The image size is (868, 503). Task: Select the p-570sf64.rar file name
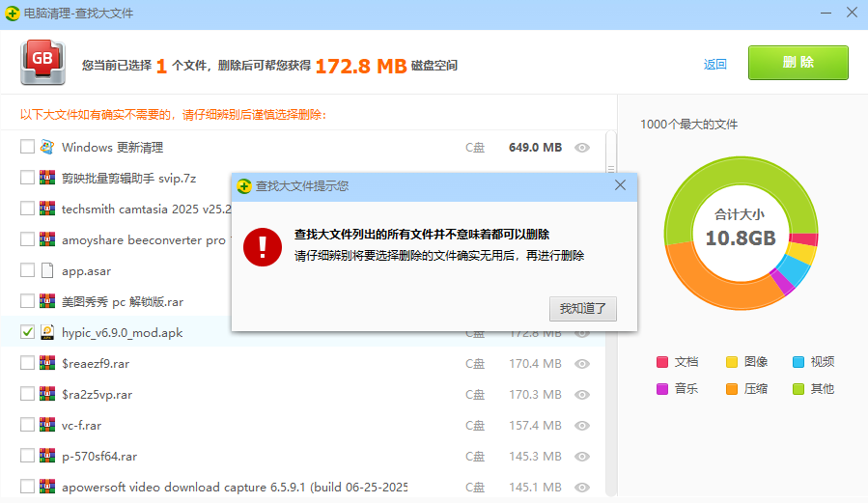[x=99, y=457]
